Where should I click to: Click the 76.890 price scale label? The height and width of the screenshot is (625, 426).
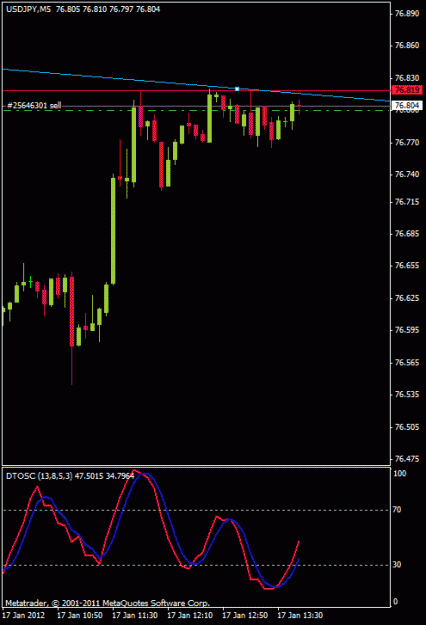[406, 14]
